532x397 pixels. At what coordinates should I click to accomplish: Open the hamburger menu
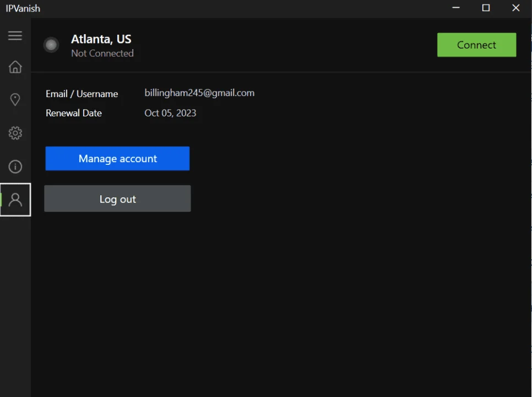click(15, 36)
